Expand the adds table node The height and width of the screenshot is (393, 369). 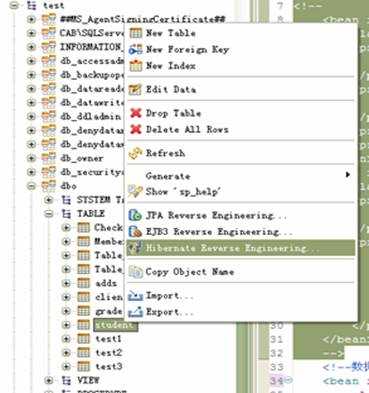pos(66,283)
